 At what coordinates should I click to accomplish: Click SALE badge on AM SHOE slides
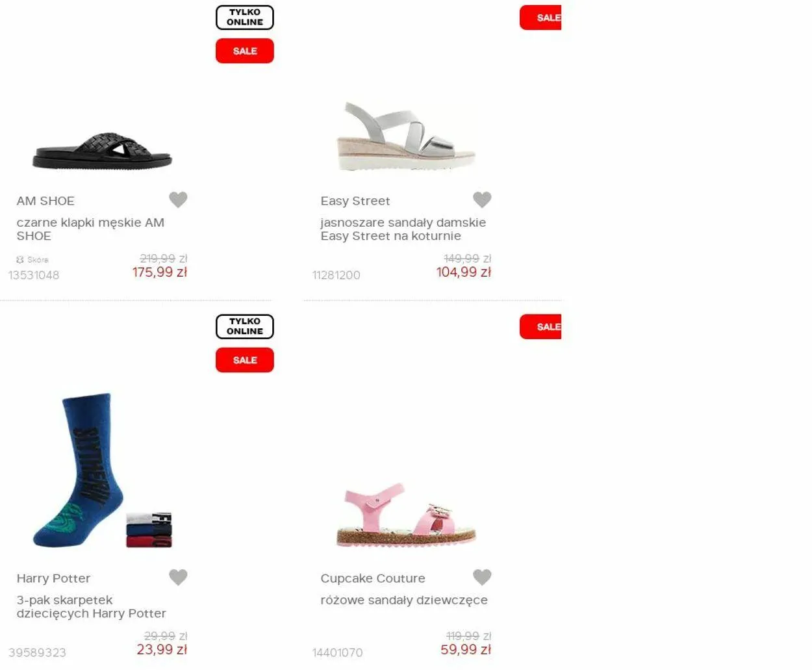245,51
